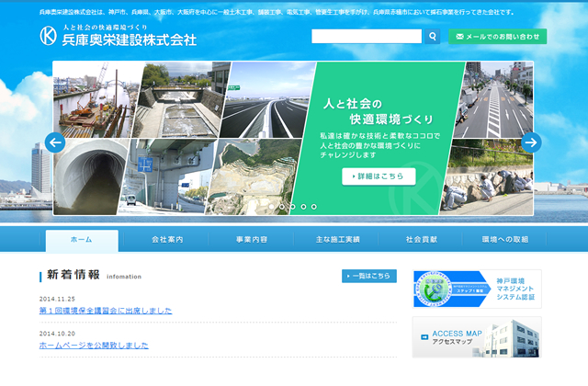
Task: Click the 詳細はこちら button in slideshow
Action: 379,176
